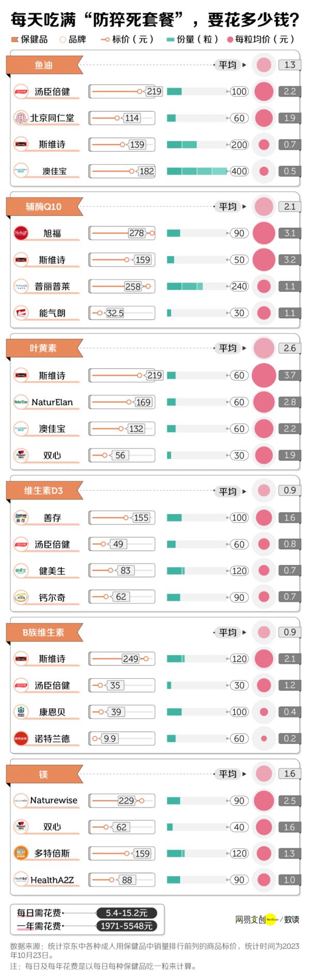
Task: Select the 维生素D3 section header
Action: (44, 490)
